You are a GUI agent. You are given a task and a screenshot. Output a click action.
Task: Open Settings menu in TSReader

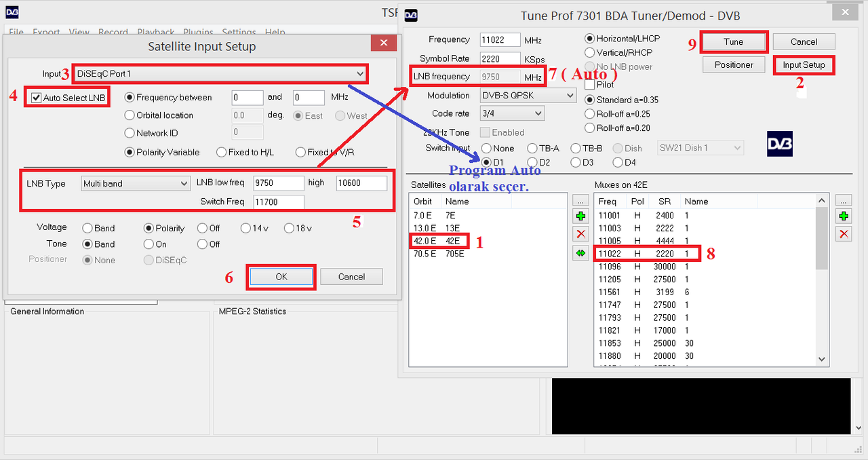pos(239,32)
